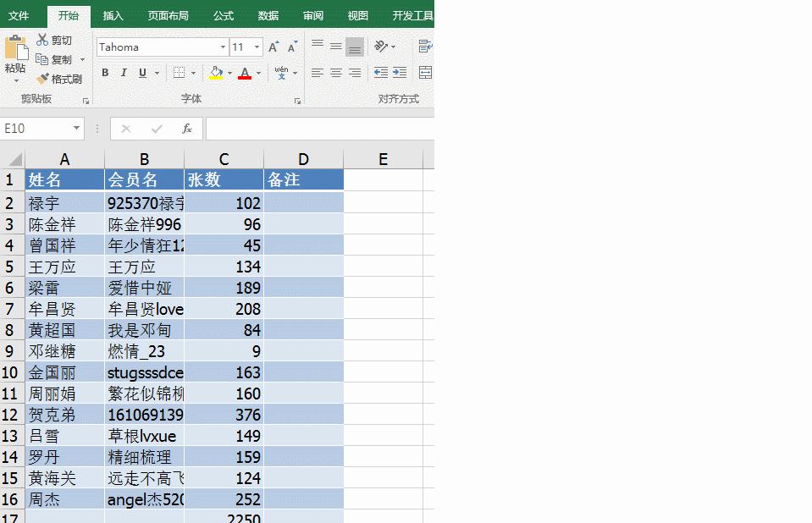Select the Cut scissors icon
Viewport: 812px width, 523px height.
(x=41, y=39)
